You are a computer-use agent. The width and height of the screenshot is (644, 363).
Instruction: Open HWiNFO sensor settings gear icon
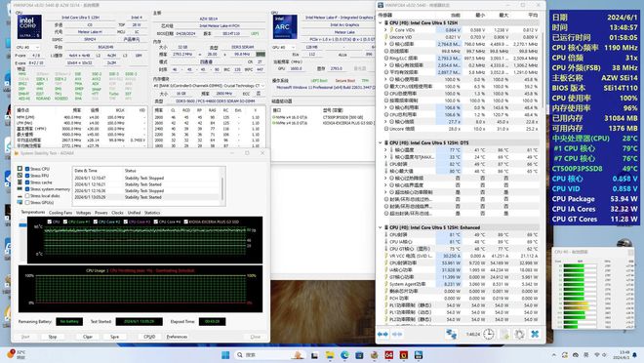(519, 335)
